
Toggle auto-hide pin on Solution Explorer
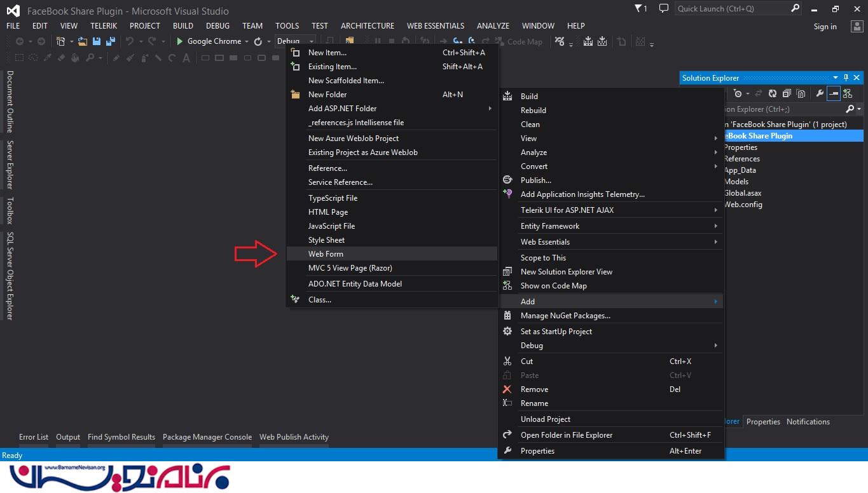click(846, 78)
